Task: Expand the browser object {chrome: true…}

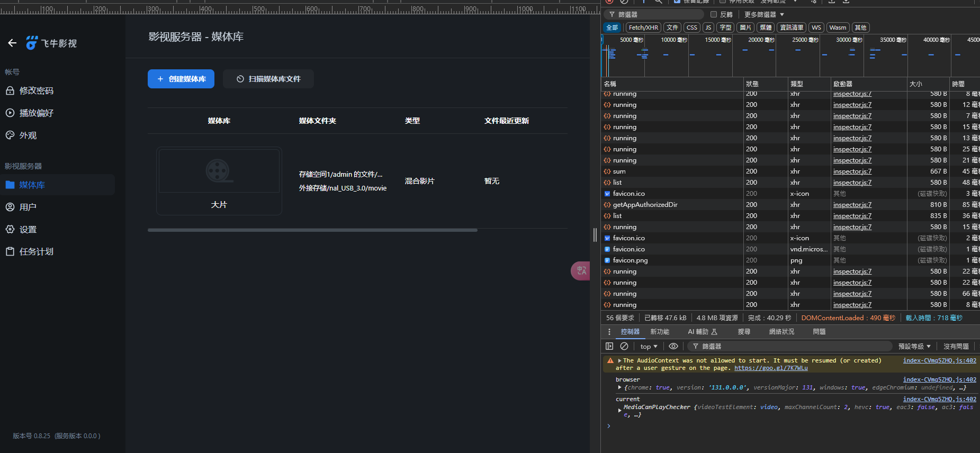Action: point(619,387)
